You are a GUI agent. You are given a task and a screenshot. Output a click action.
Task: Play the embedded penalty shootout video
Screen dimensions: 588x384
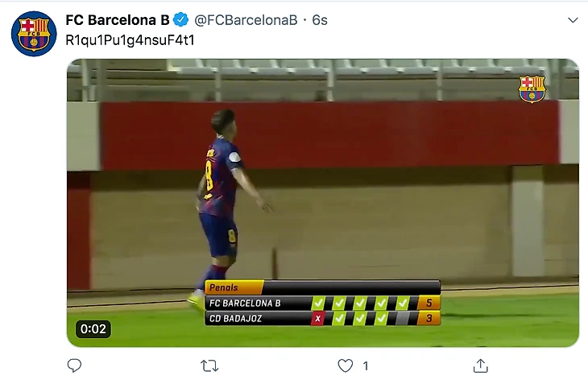[323, 203]
